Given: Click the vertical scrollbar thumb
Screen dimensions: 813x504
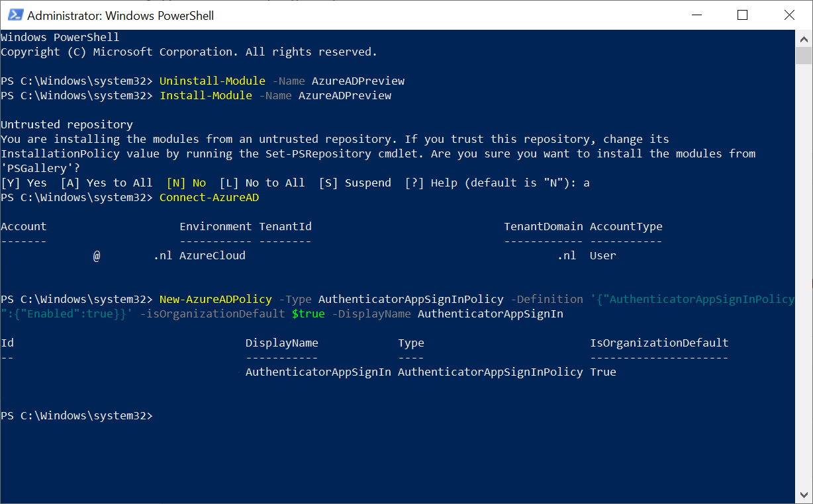Looking at the screenshot, I should tap(804, 55).
